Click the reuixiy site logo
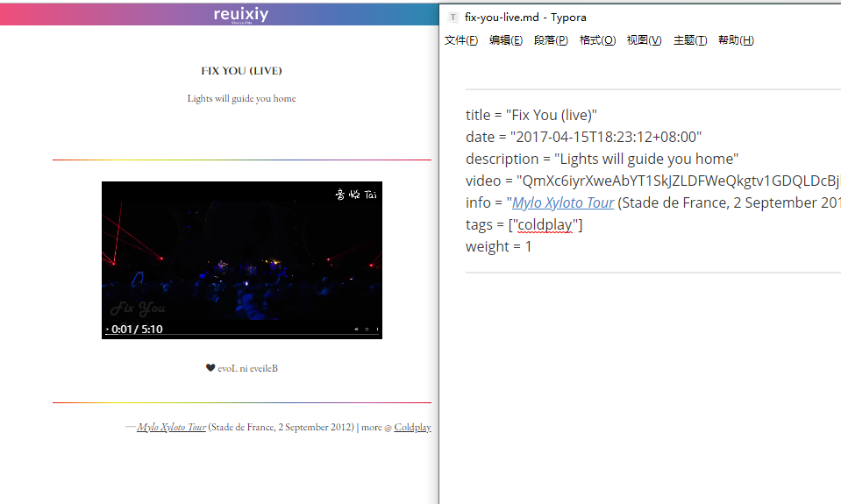This screenshot has height=504, width=841. 241,15
